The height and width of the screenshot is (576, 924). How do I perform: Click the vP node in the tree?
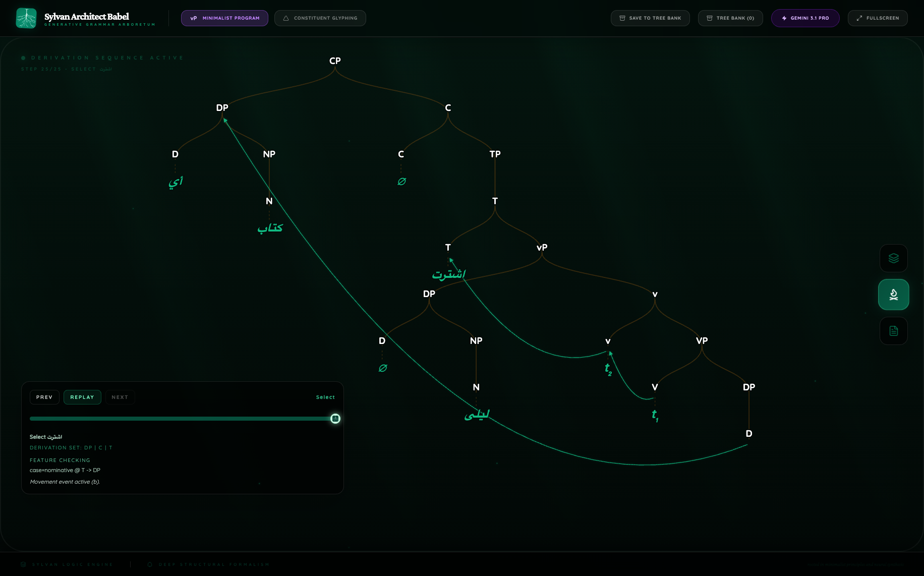[542, 248]
